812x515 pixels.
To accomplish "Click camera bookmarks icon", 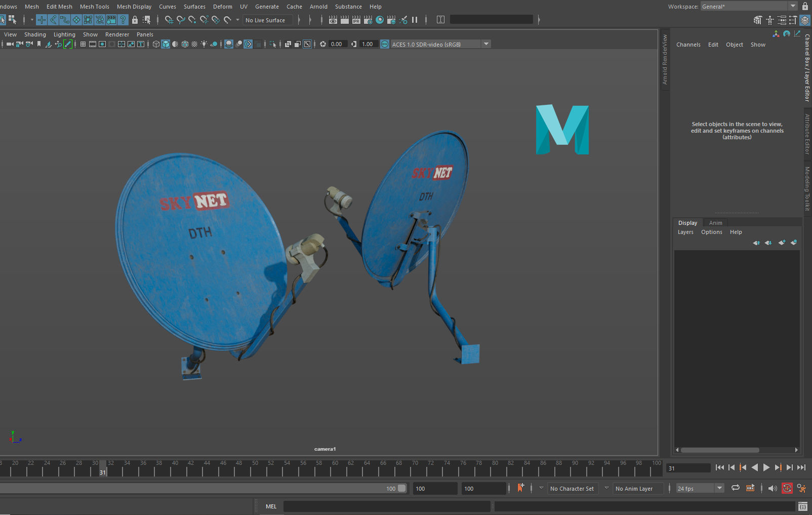I will pyautogui.click(x=39, y=44).
